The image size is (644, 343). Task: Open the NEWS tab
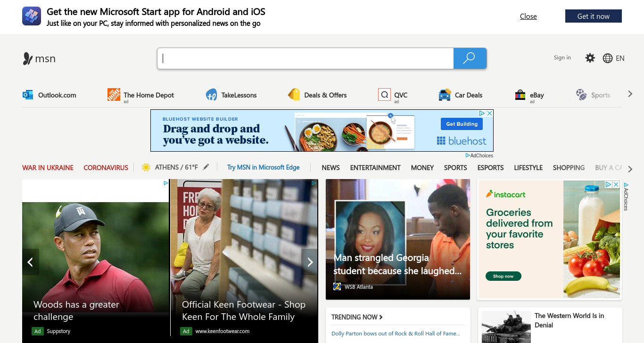330,168
